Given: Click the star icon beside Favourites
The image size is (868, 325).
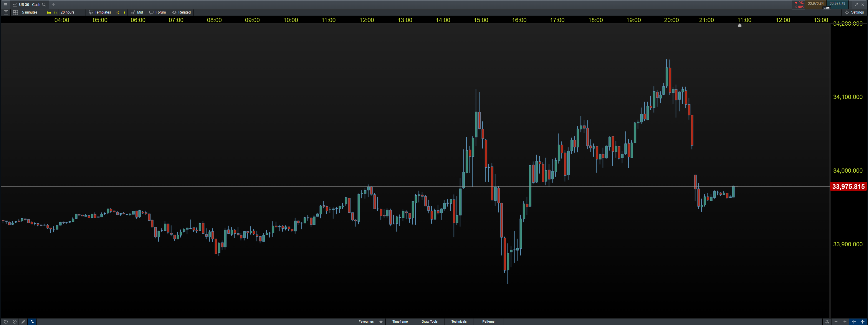Looking at the screenshot, I should (x=381, y=322).
